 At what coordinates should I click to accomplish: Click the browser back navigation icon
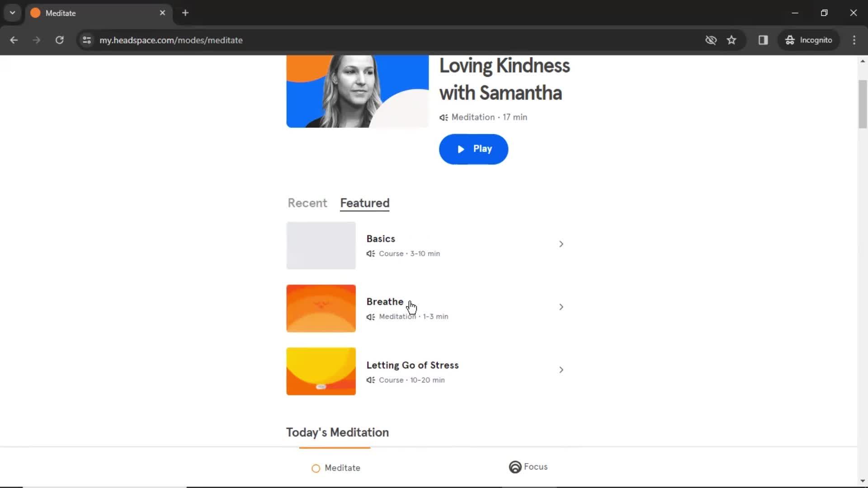(14, 40)
